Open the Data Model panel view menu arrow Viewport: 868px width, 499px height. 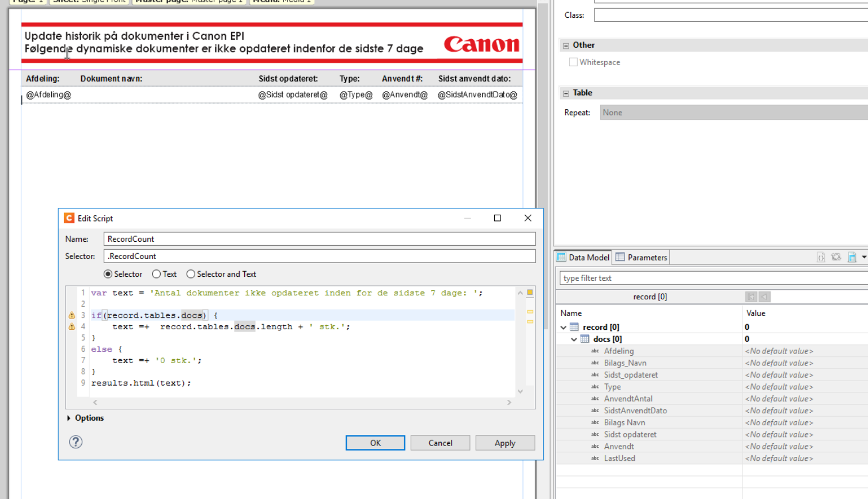(864, 257)
